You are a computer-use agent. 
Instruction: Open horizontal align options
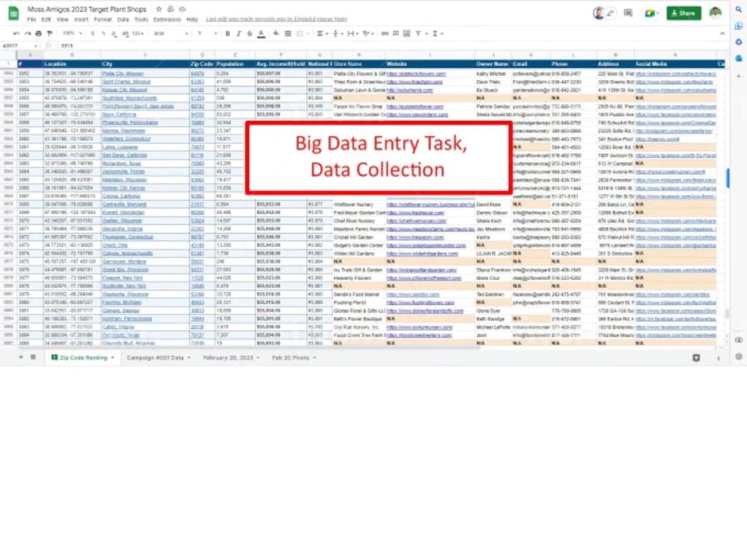coord(321,34)
